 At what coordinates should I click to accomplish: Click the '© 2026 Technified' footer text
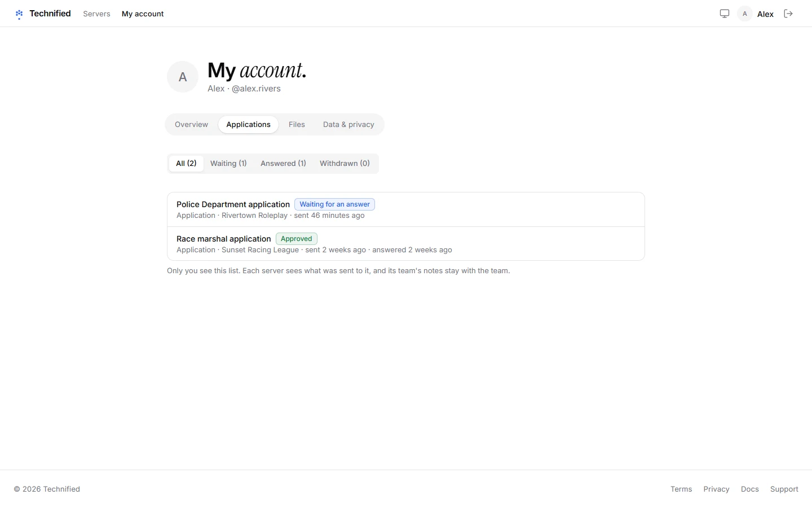pyautogui.click(x=47, y=489)
